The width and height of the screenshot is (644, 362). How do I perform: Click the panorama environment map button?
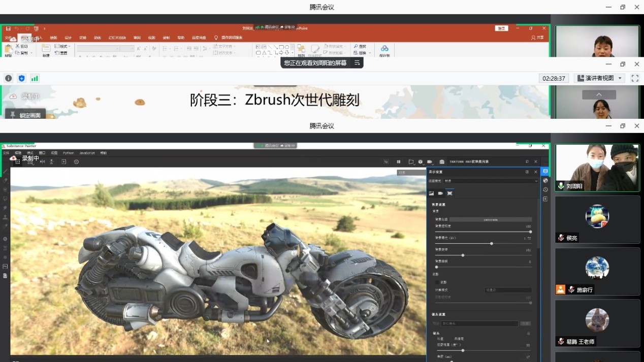[490, 220]
